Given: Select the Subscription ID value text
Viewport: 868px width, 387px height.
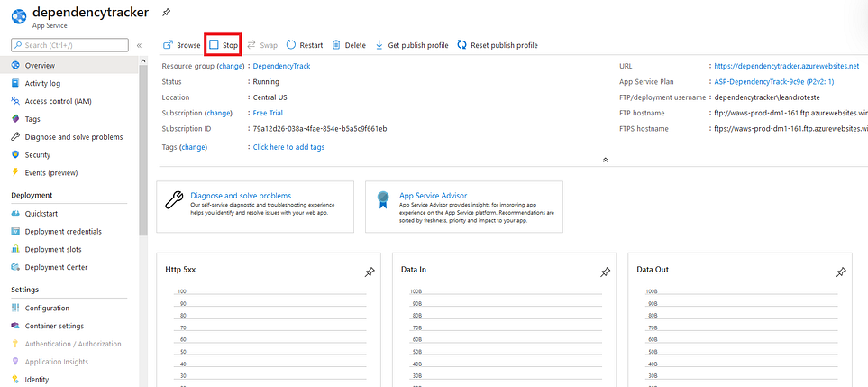Looking at the screenshot, I should tap(319, 129).
